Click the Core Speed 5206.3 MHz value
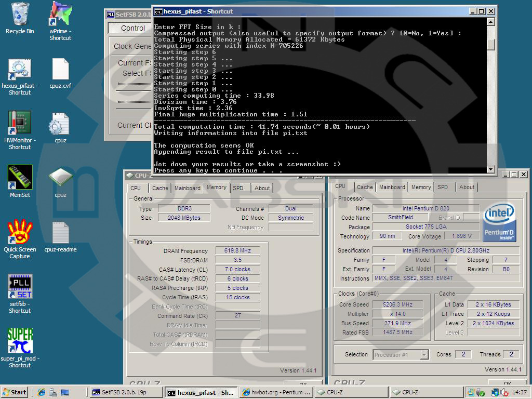This screenshot has width=532, height=399. pos(397,304)
